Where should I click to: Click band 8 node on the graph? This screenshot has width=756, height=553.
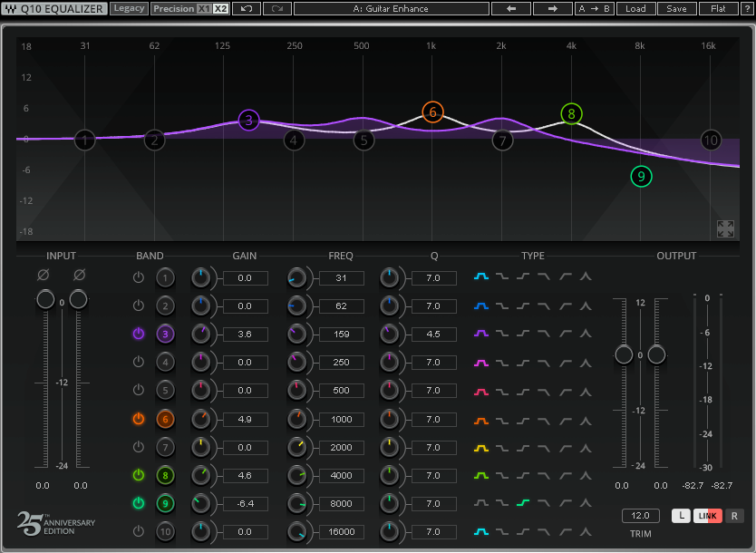pyautogui.click(x=571, y=114)
